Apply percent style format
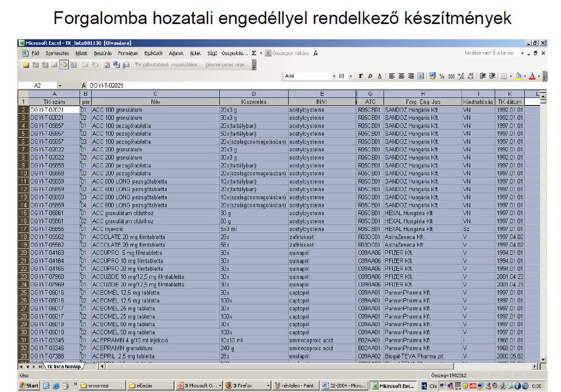 click(x=442, y=76)
